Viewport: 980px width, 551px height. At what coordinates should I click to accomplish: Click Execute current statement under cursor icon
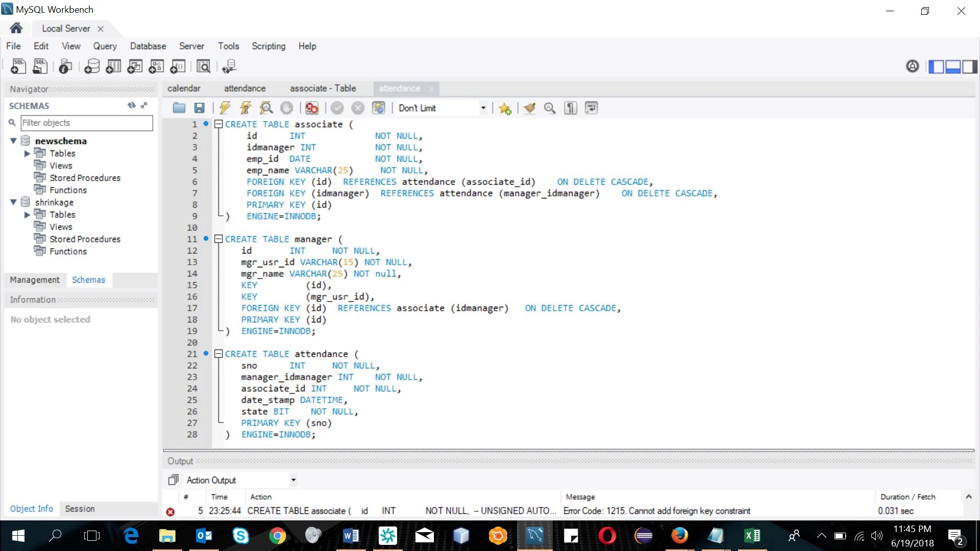point(246,108)
